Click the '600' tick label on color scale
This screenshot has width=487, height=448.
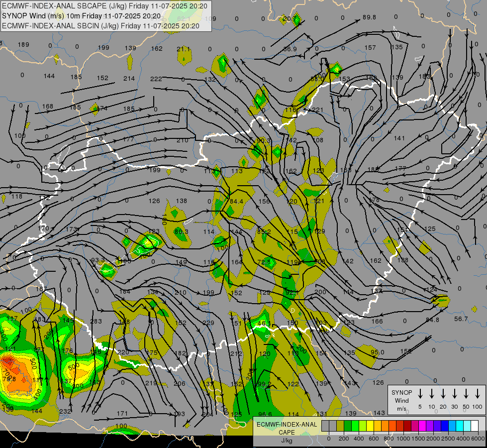coord(374,439)
